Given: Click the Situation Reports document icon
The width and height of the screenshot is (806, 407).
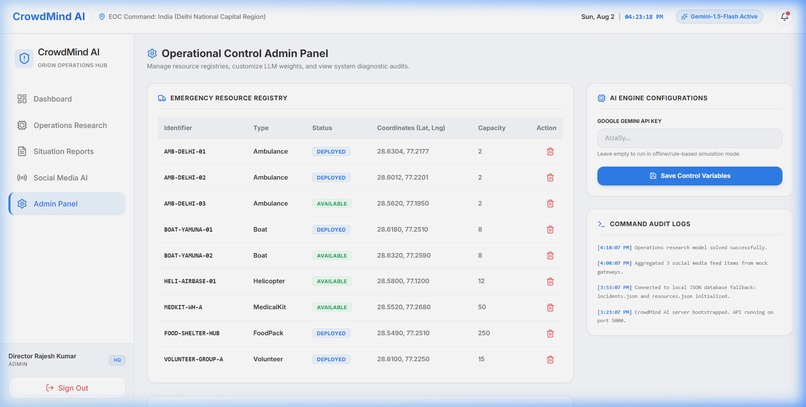Looking at the screenshot, I should (22, 151).
